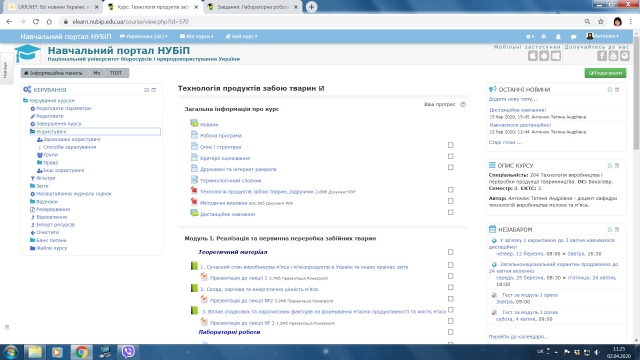Viewport: 640px width, 360px height.
Task: Mark Опис і структура as completed
Action: click(451, 145)
